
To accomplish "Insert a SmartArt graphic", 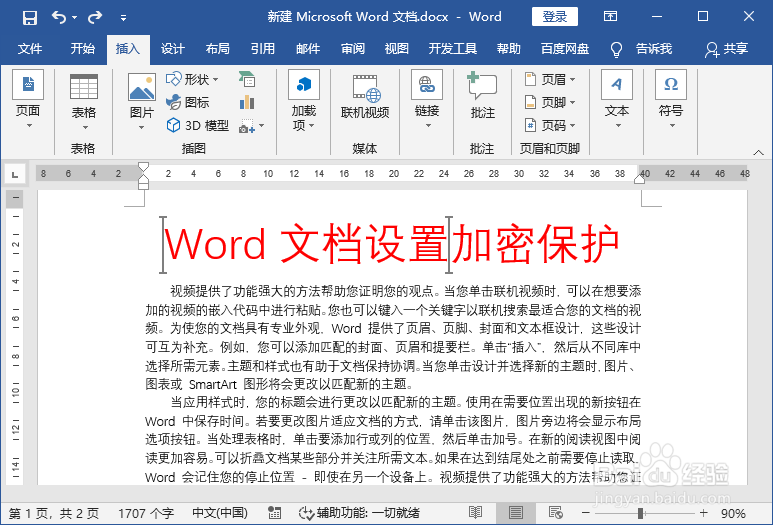I will [x=246, y=79].
